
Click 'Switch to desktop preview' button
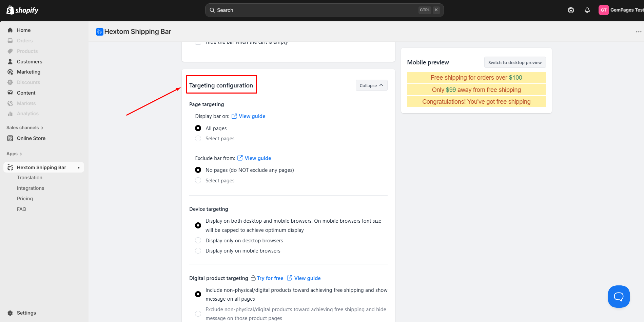pyautogui.click(x=515, y=62)
